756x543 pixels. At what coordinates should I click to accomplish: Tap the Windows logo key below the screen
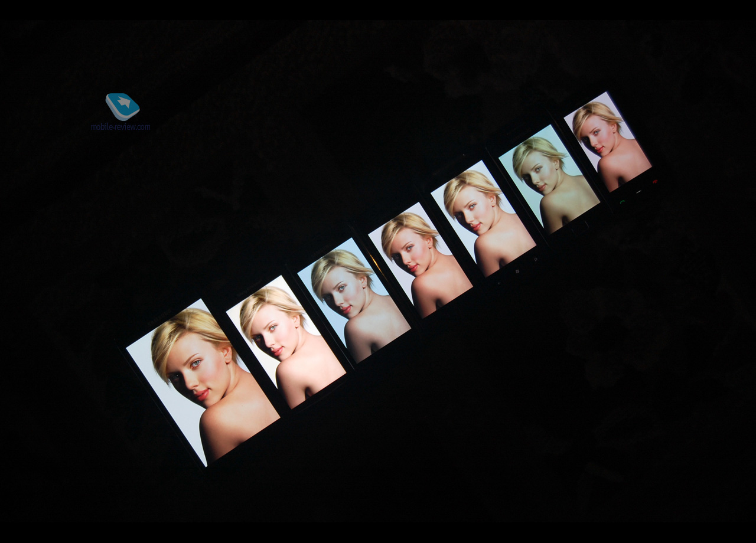pyautogui.click(x=517, y=271)
